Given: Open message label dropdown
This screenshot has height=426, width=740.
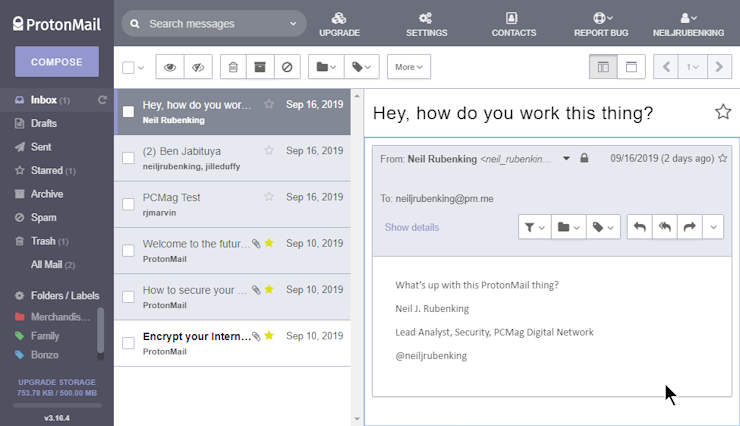Looking at the screenshot, I should [603, 227].
